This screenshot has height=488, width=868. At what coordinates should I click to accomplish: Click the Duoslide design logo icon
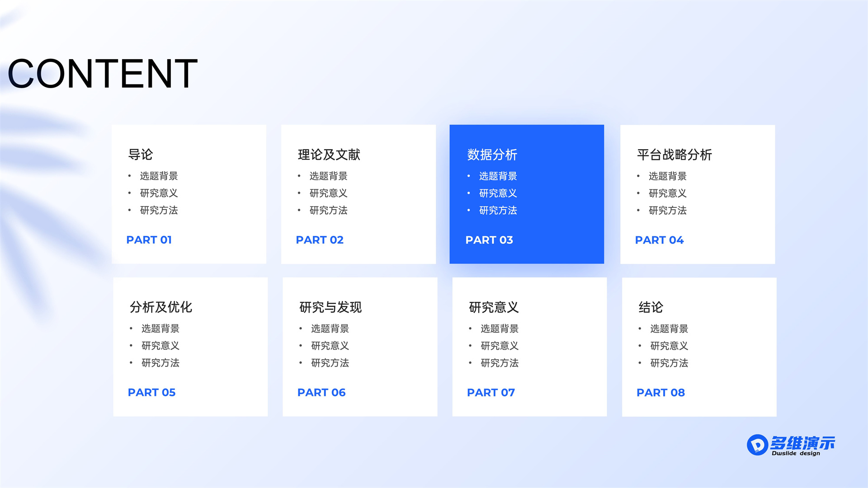coord(757,445)
